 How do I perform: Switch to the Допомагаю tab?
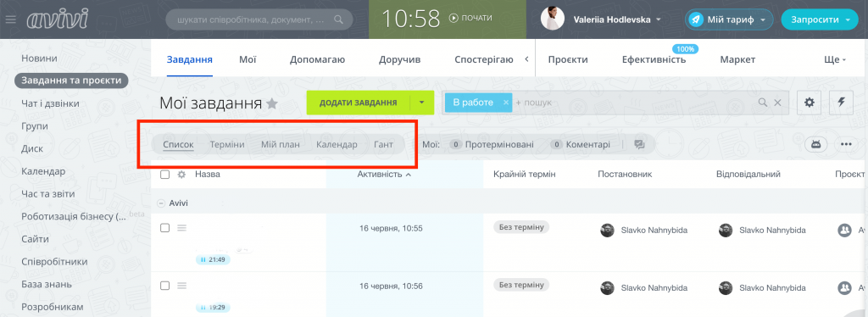[x=318, y=59]
